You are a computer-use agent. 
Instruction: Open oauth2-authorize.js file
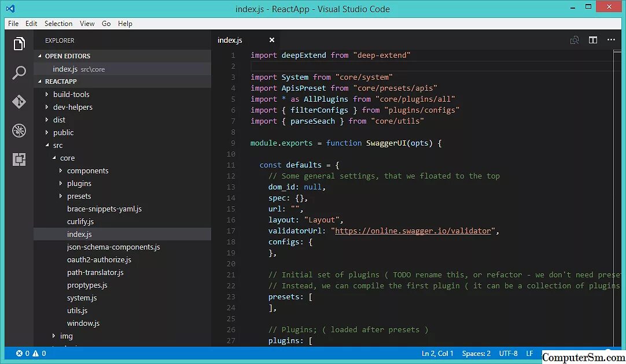coord(99,259)
